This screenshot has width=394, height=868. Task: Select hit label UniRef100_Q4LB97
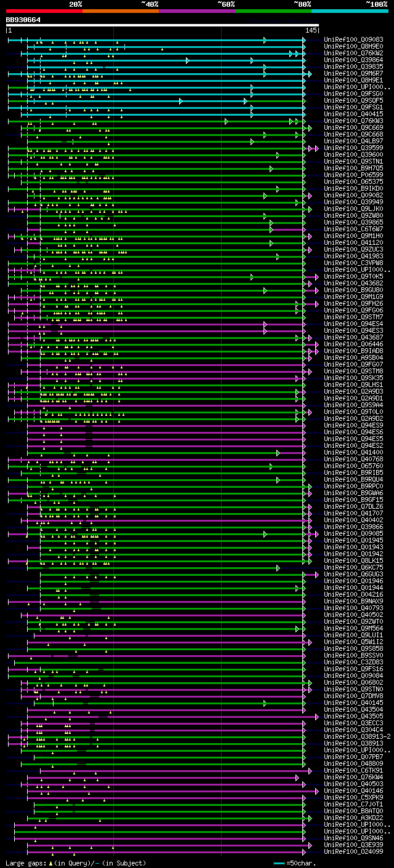click(x=353, y=141)
